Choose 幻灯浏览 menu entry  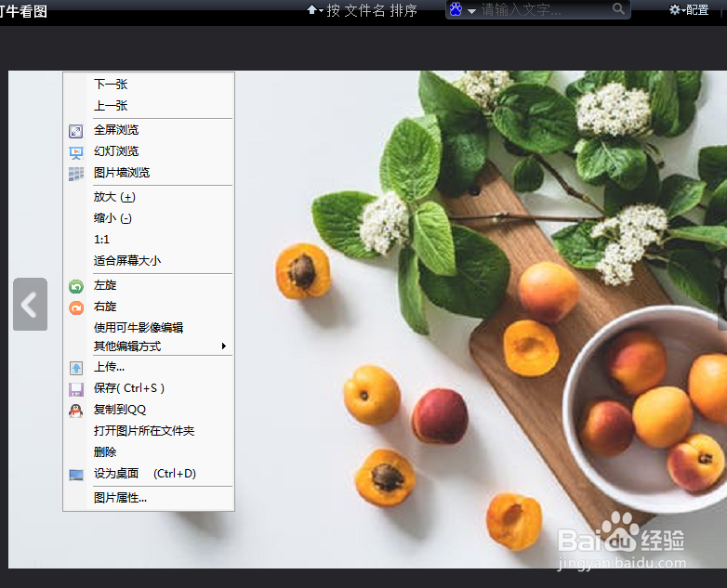[x=149, y=151]
